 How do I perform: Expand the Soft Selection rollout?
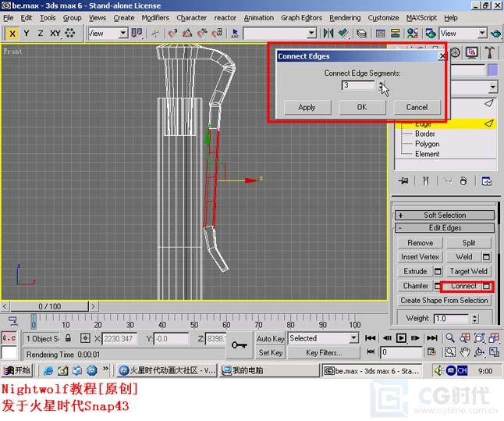(445, 215)
